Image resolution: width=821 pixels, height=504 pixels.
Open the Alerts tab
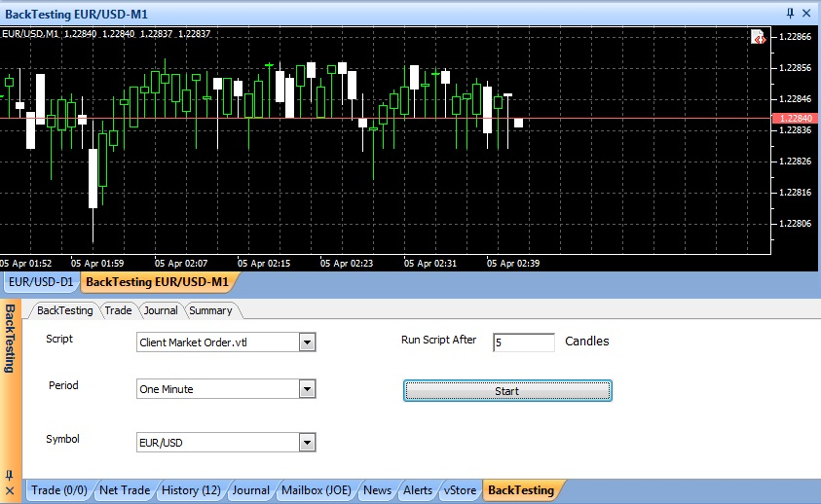point(417,490)
